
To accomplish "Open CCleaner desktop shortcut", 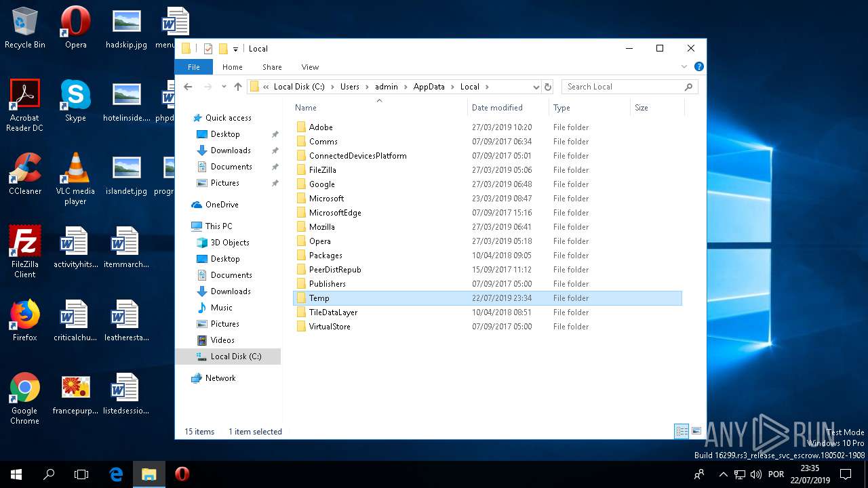I will point(25,174).
